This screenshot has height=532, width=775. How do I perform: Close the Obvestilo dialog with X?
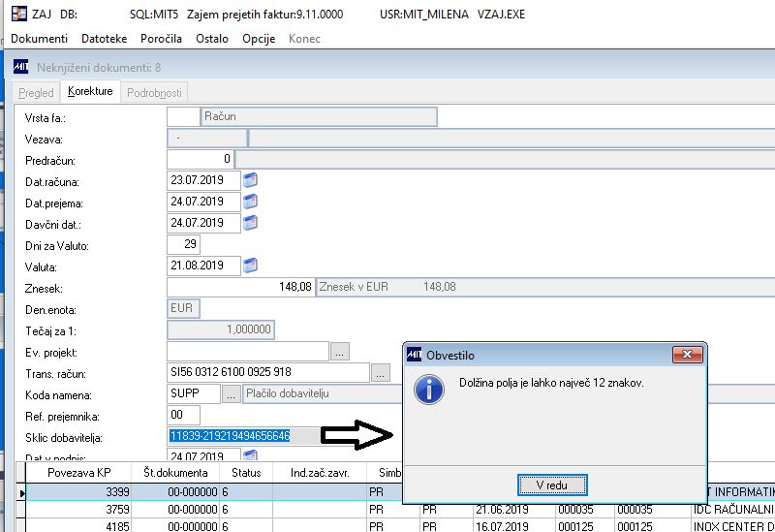click(x=689, y=355)
